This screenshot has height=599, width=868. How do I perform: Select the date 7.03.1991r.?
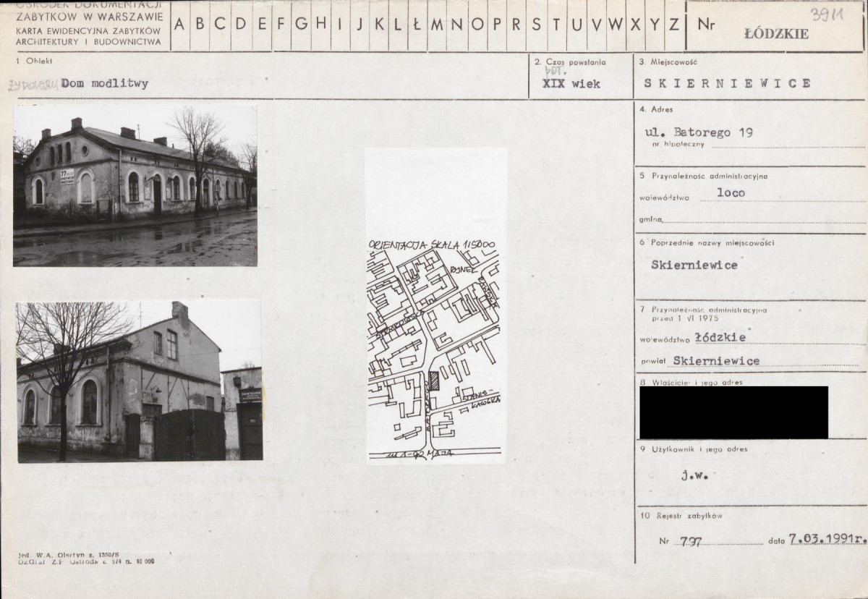point(827,539)
